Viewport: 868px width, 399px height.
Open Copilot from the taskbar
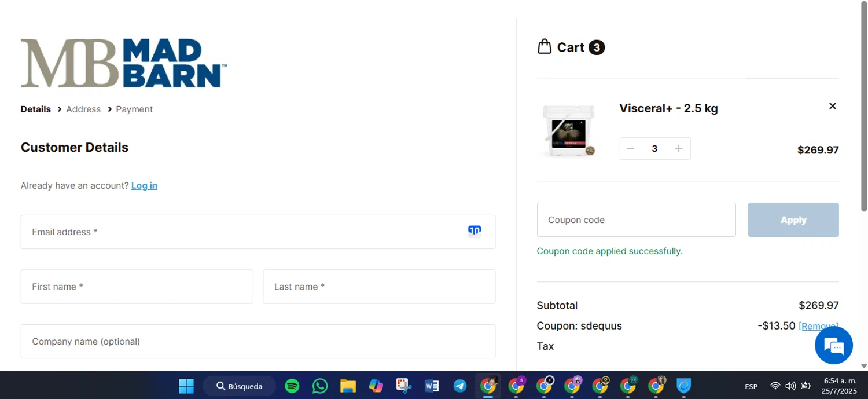point(376,386)
